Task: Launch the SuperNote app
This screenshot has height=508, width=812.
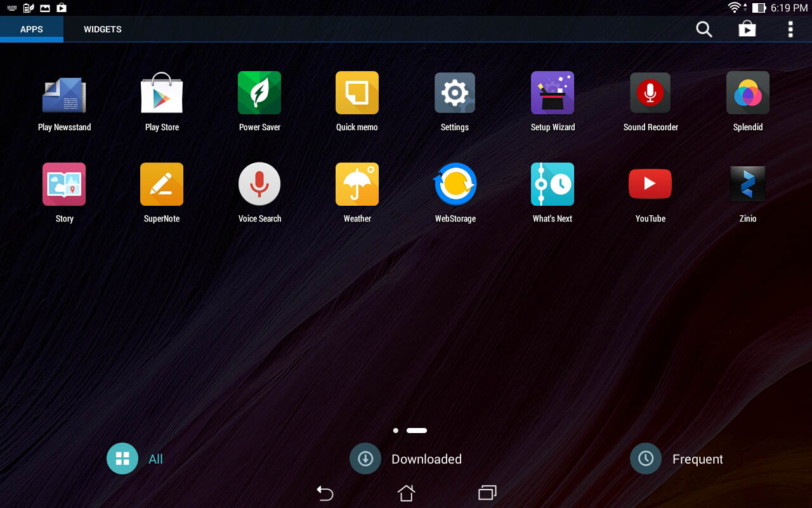Action: tap(162, 193)
